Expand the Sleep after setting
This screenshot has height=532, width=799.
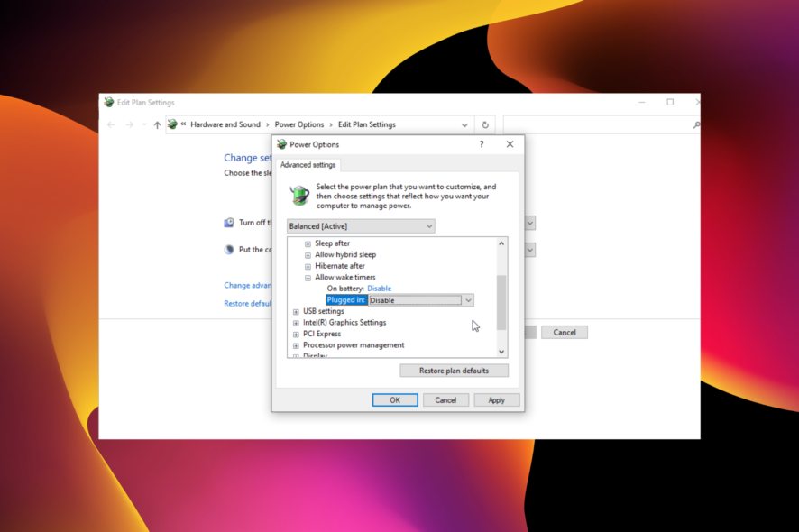click(x=308, y=243)
